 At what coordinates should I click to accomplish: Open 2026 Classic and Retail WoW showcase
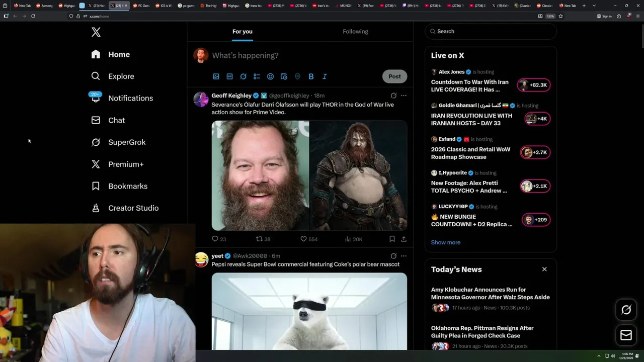click(x=470, y=153)
